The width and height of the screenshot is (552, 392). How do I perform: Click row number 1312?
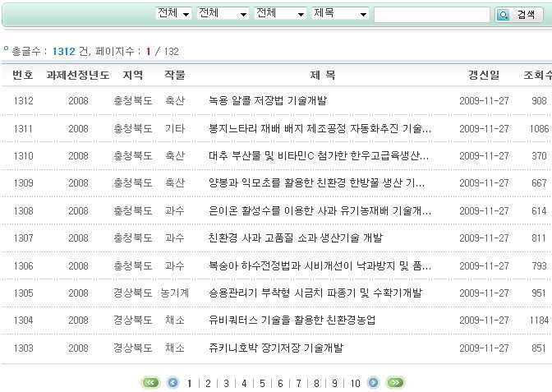[x=23, y=101]
